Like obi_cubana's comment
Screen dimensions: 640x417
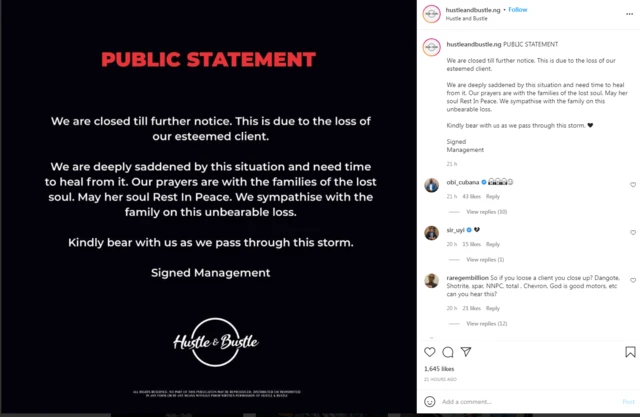click(x=632, y=185)
